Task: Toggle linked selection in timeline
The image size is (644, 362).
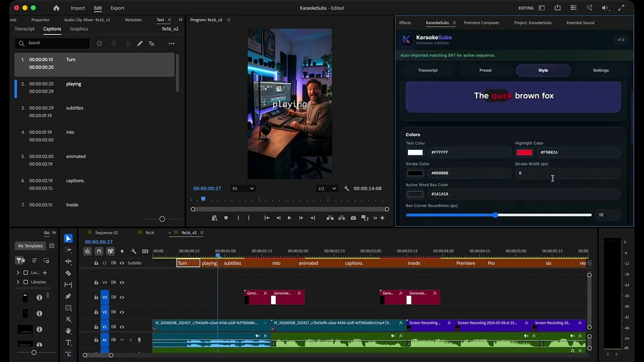Action: pyautogui.click(x=110, y=251)
